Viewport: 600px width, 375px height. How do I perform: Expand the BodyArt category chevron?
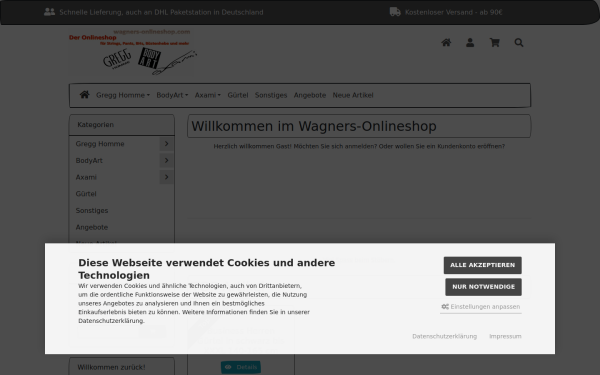(166, 160)
